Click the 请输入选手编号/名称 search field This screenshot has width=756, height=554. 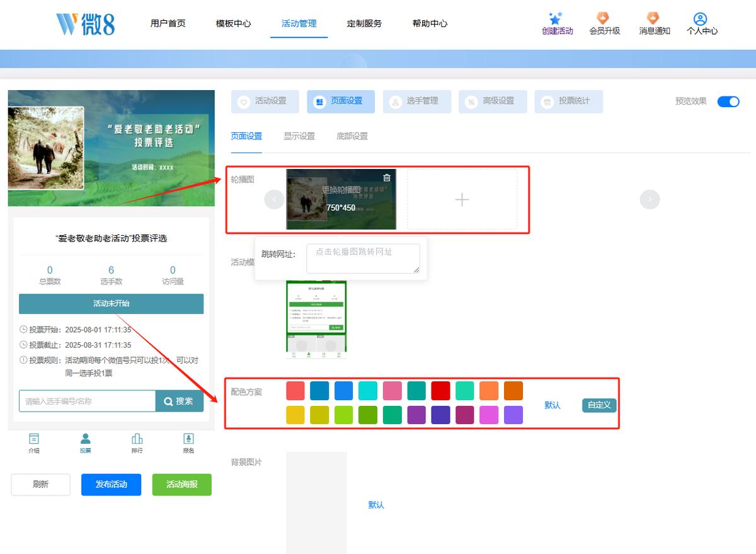click(87, 401)
